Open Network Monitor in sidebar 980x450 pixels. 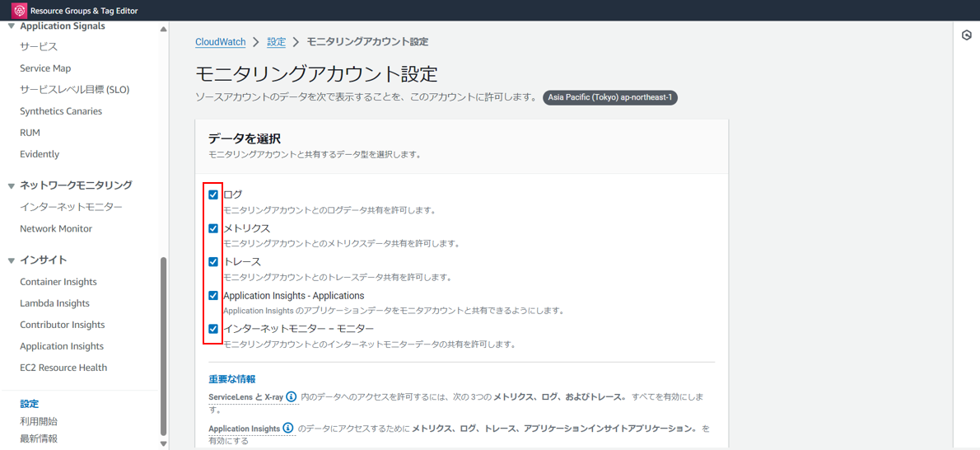click(x=56, y=228)
